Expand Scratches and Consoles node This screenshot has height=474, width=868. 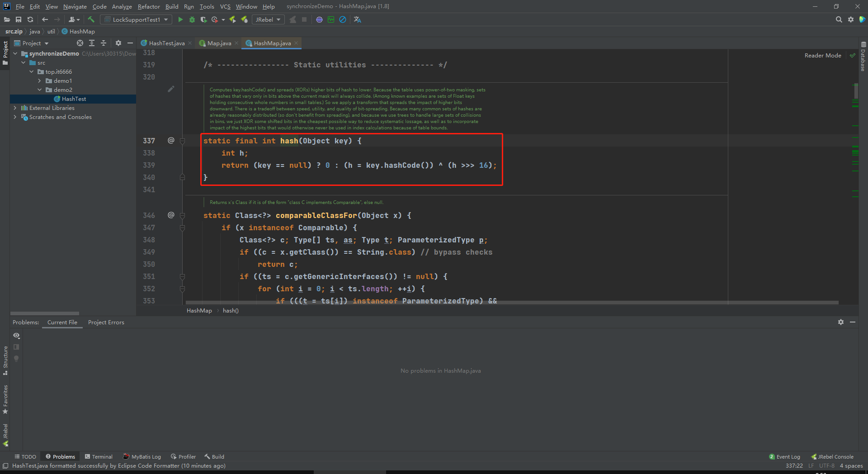tap(15, 117)
